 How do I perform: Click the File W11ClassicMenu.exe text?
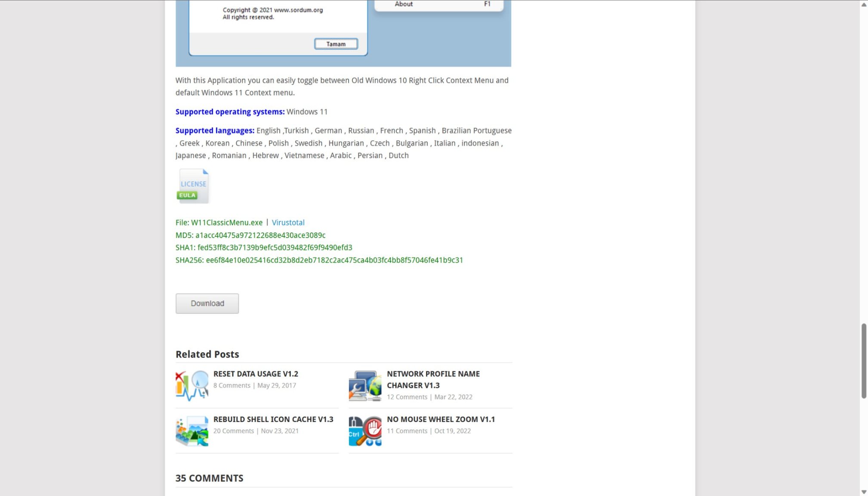(x=219, y=223)
